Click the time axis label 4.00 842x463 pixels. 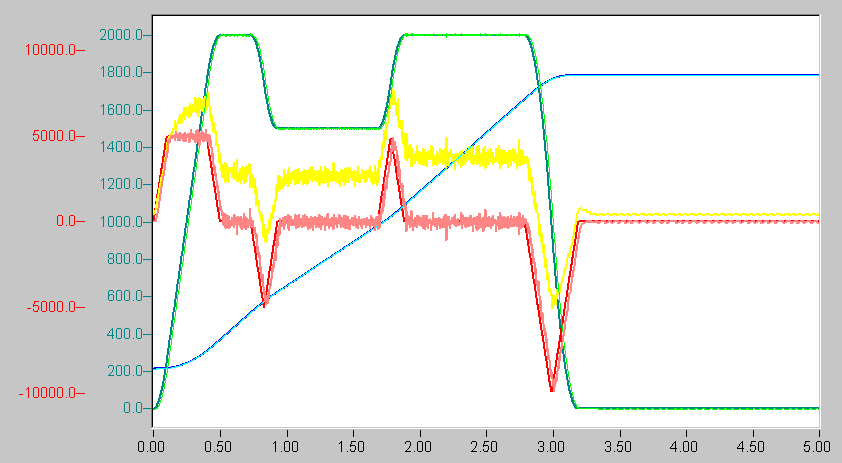(685, 447)
